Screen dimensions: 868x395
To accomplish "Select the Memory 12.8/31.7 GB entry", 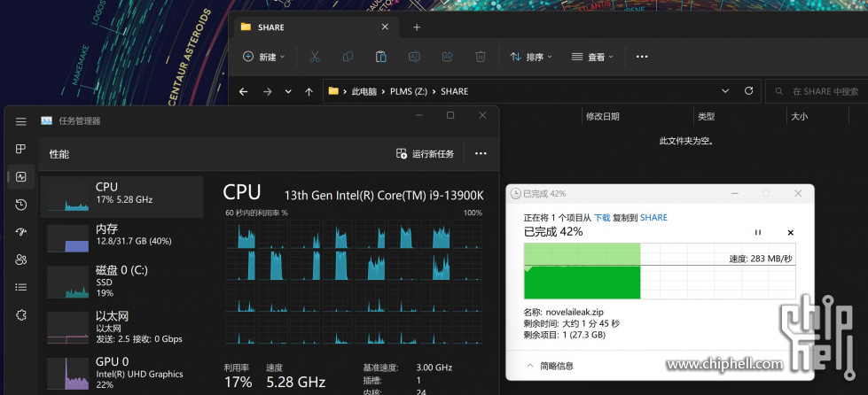I will pos(121,236).
